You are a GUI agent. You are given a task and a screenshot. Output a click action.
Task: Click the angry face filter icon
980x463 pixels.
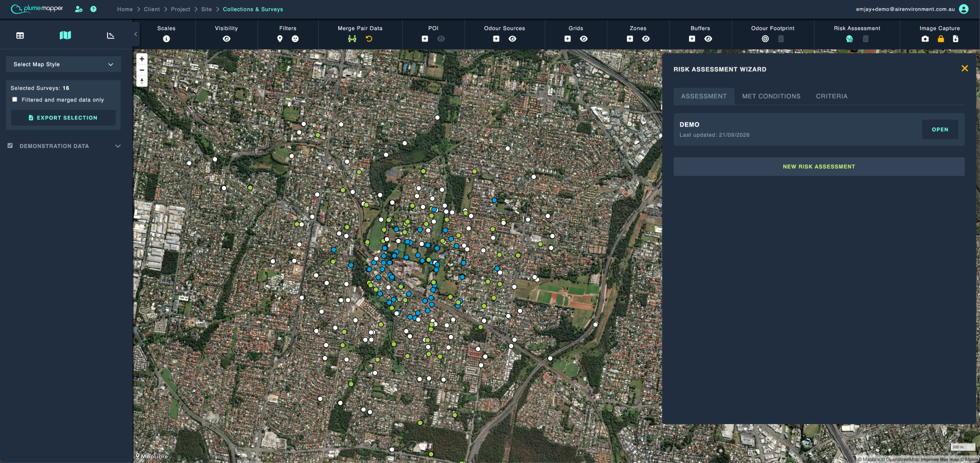(296, 39)
